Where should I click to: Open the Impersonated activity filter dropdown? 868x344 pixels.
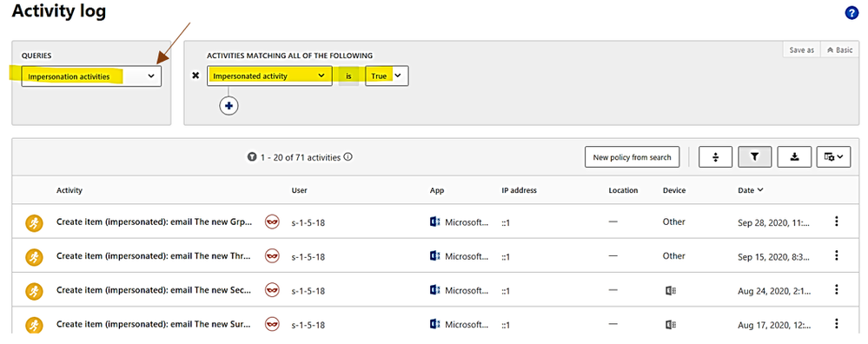[269, 76]
